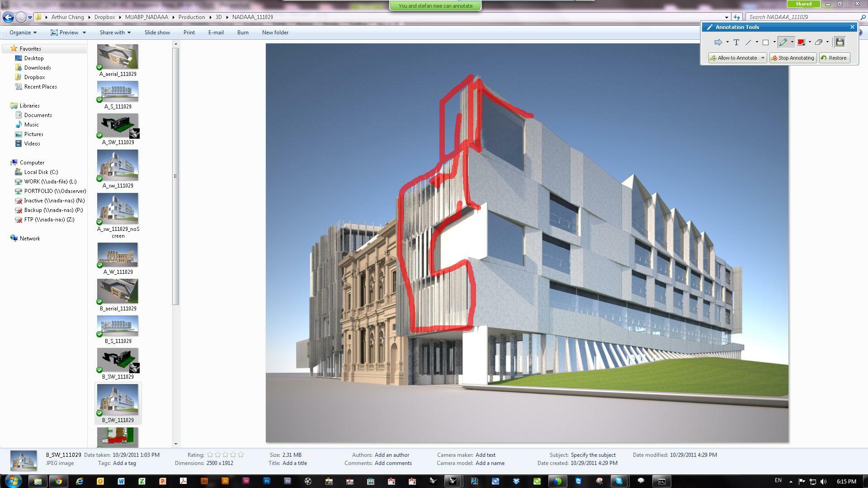
Task: Click Restore in Annotation Tools
Action: [834, 58]
